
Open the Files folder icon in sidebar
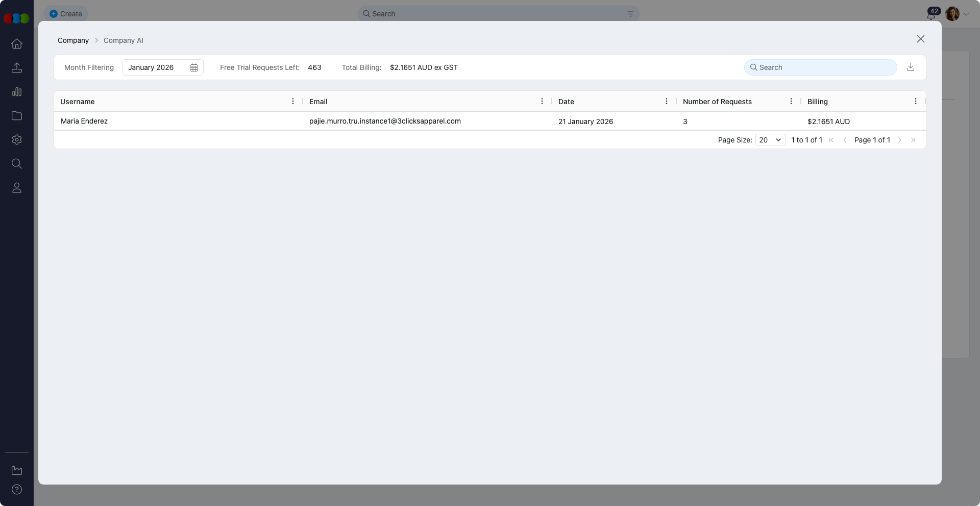tap(17, 116)
